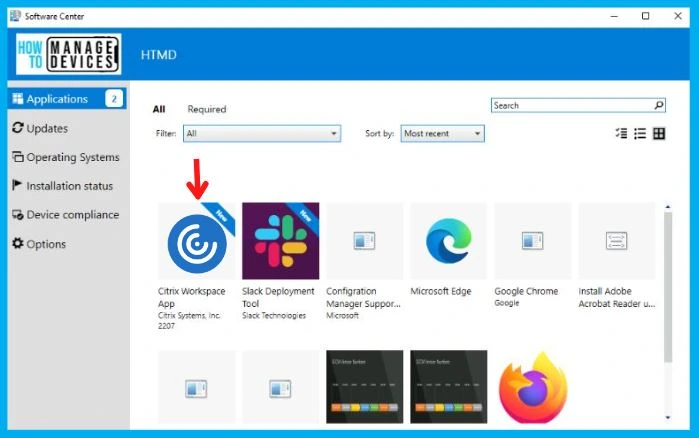This screenshot has width=699, height=438.
Task: Open the Updates section
Action: point(47,128)
